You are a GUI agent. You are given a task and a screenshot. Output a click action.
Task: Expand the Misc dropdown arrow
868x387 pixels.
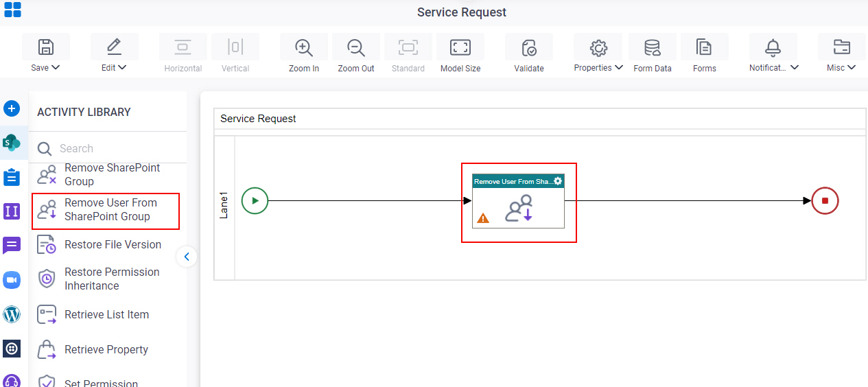point(852,67)
